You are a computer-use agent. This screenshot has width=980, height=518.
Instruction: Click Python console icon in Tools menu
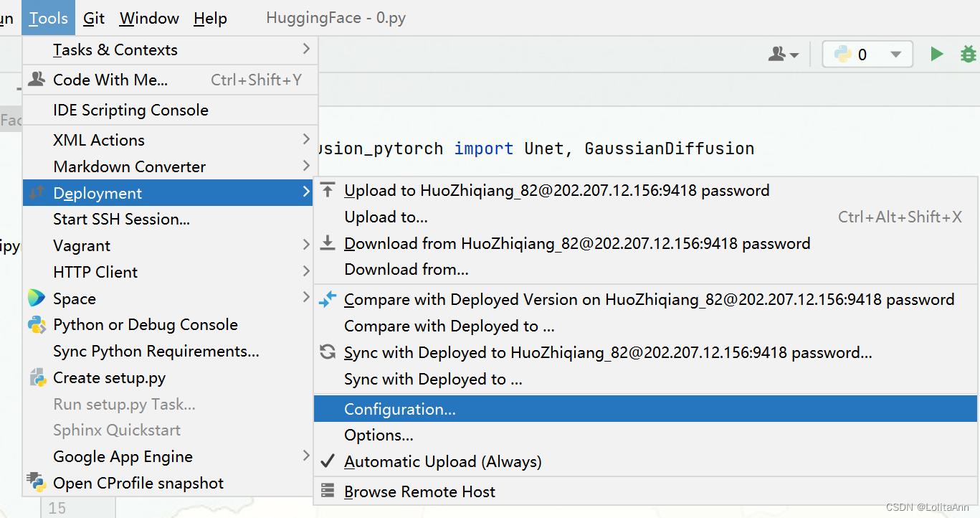coord(37,324)
